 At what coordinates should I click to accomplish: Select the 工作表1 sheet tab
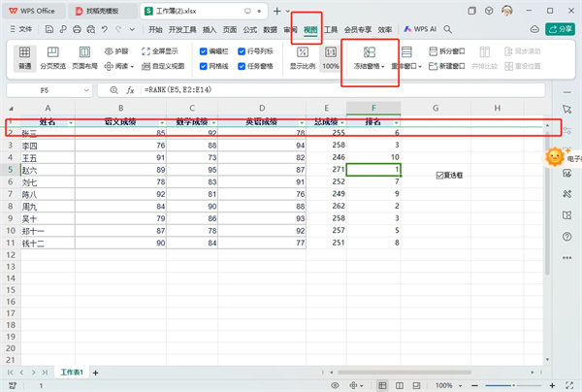click(x=72, y=372)
